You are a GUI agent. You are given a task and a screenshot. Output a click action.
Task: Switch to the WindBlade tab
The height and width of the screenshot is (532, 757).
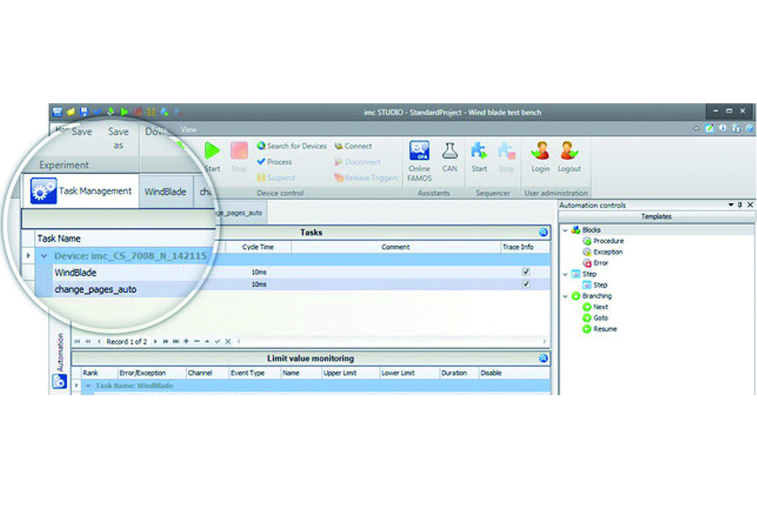point(166,192)
